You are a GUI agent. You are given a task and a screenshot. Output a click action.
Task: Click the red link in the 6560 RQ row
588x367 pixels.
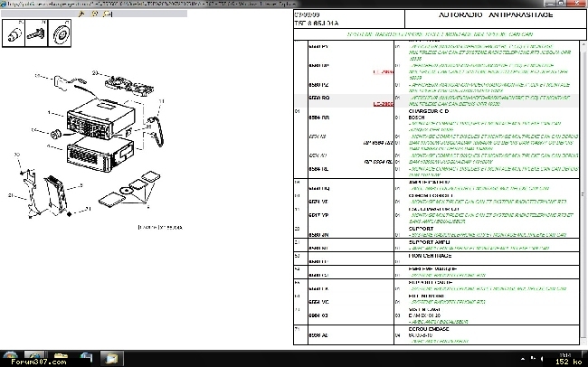pos(384,104)
